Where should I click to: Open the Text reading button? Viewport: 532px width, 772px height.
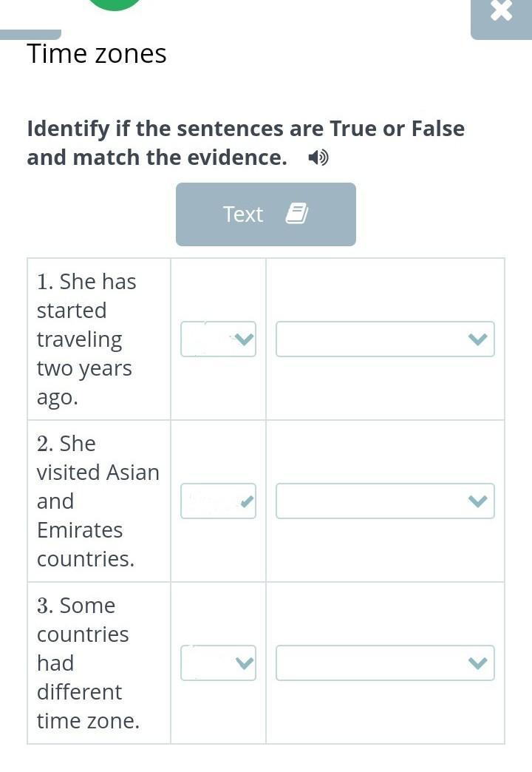point(265,214)
